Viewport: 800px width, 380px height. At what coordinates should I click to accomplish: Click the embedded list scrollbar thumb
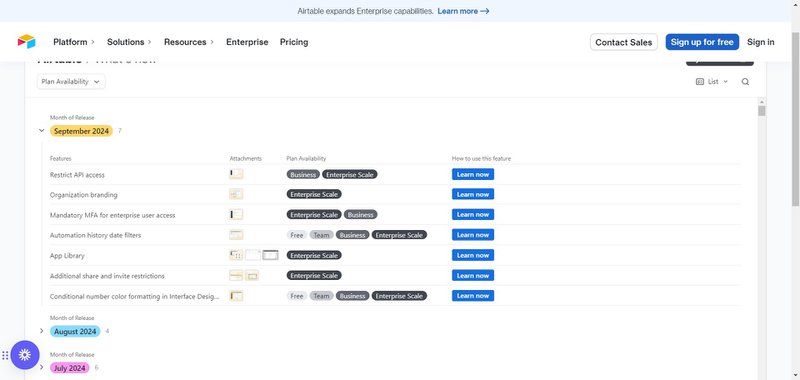coord(762,111)
